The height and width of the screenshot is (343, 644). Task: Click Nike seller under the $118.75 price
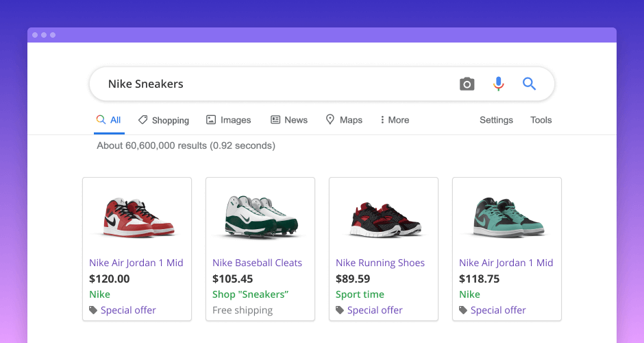coord(469,294)
